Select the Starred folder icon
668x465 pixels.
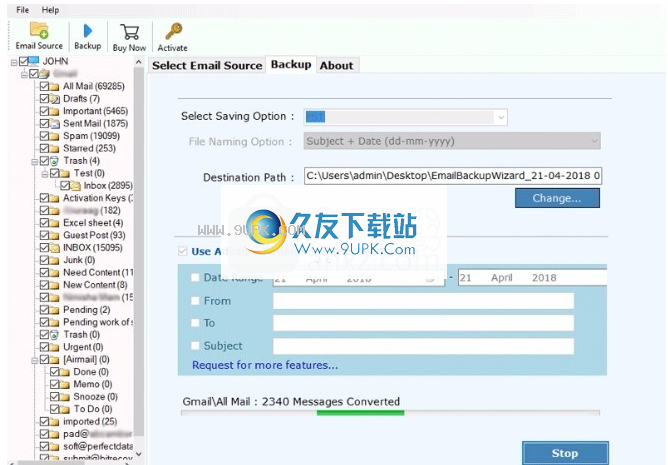[54, 148]
